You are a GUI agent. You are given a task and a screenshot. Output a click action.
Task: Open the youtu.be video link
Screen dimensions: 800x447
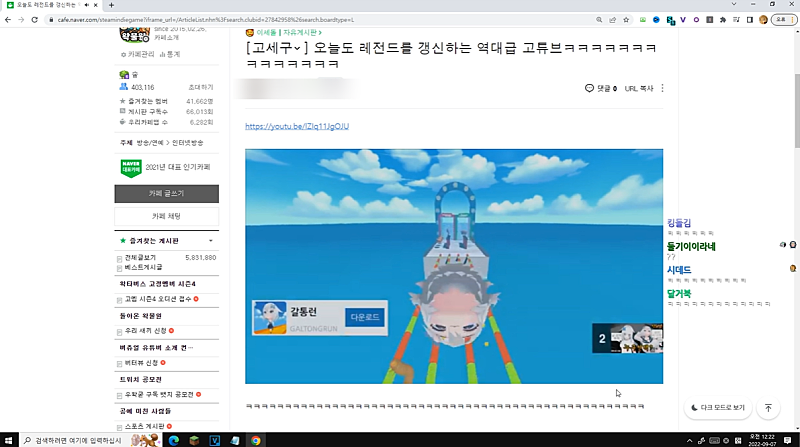(x=297, y=127)
